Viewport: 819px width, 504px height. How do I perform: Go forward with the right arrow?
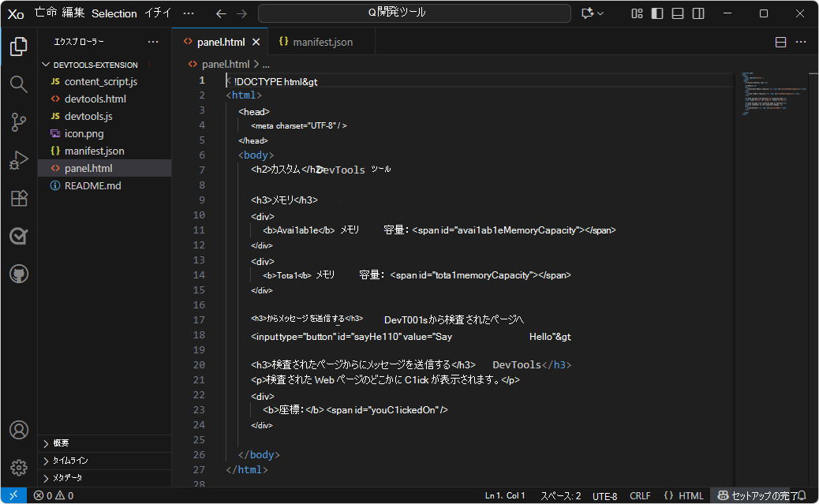point(241,13)
